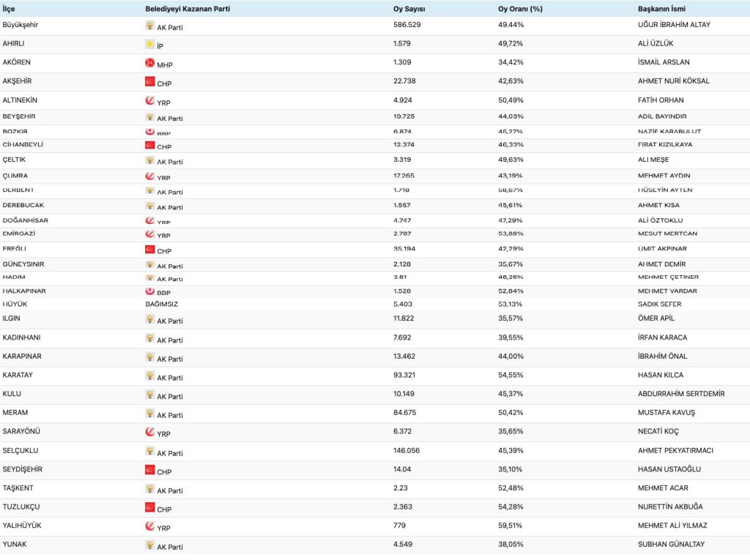Click the name UĞUR İBRAHİM ALTAY
Image resolution: width=750 pixels, height=560 pixels.
click(x=674, y=25)
